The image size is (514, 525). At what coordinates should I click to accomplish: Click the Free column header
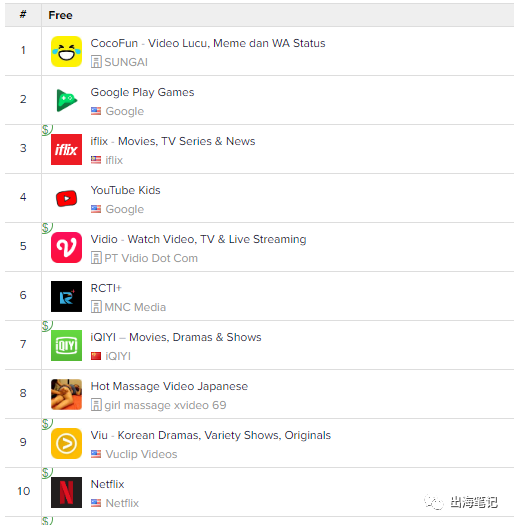tap(60, 15)
